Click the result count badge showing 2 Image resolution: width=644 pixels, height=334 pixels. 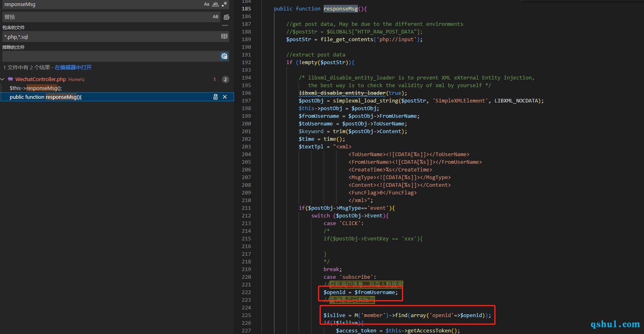click(226, 79)
